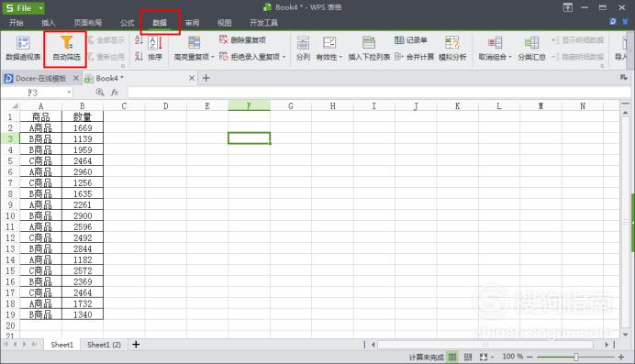Expand the 有效性 dropdown arrow
Image resolution: width=635 pixels, height=364 pixels.
(x=340, y=57)
